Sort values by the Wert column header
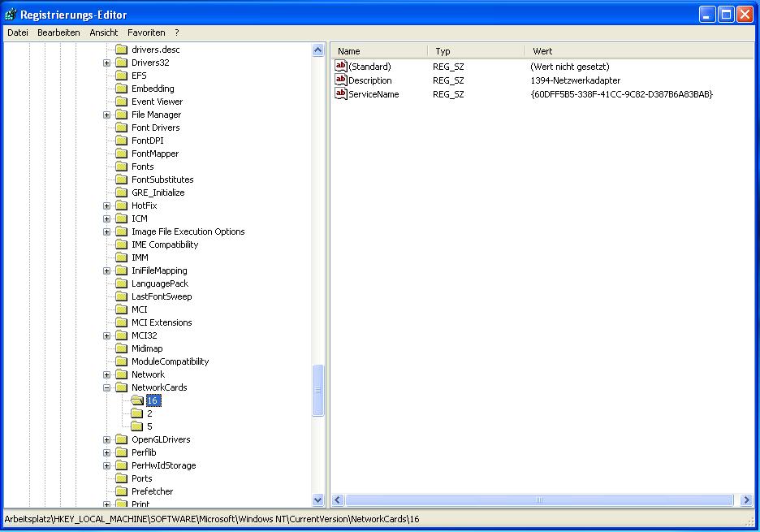 [x=640, y=51]
